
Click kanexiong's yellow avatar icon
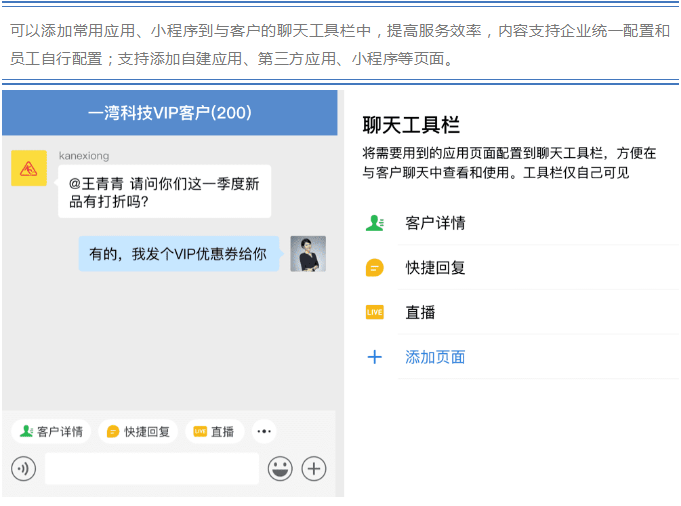pyautogui.click(x=29, y=168)
